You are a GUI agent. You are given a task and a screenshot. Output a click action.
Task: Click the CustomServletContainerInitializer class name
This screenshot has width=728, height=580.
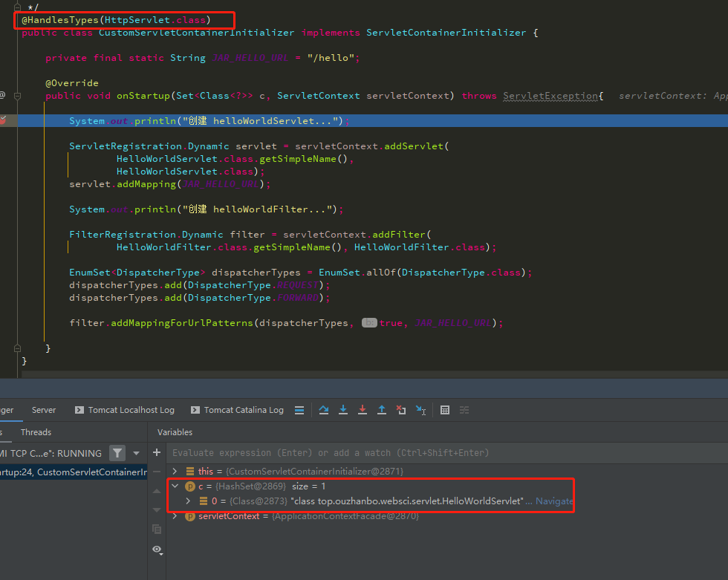point(196,33)
